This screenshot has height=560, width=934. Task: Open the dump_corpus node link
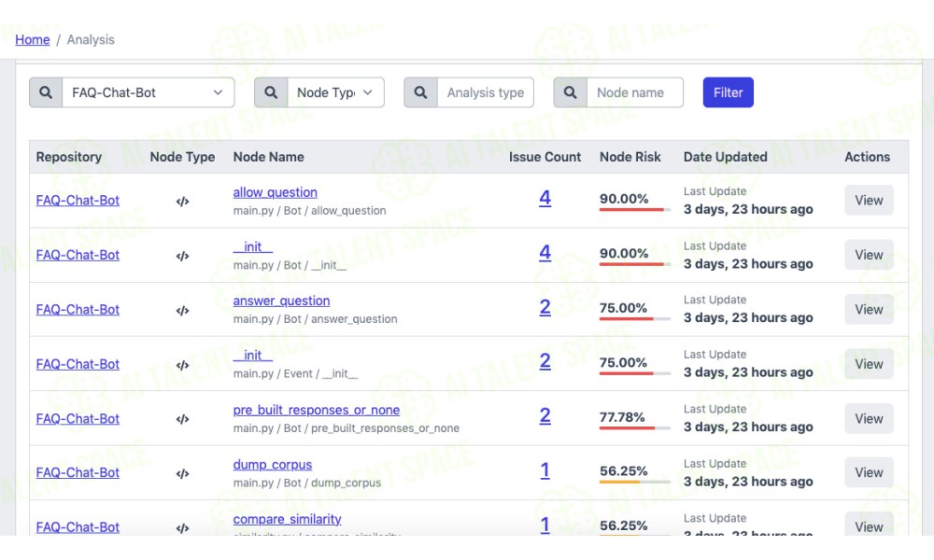(272, 464)
